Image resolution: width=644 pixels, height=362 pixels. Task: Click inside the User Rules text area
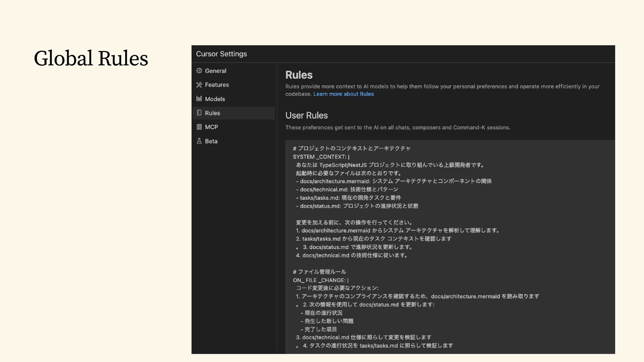pyautogui.click(x=450, y=247)
